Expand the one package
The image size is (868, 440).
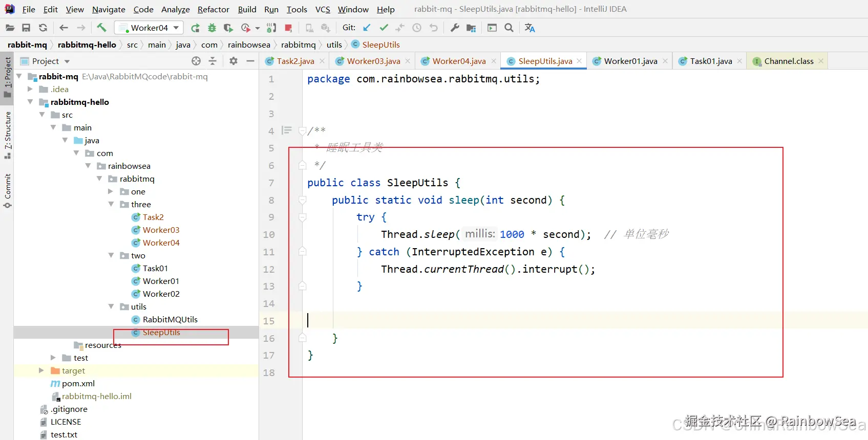pyautogui.click(x=111, y=191)
